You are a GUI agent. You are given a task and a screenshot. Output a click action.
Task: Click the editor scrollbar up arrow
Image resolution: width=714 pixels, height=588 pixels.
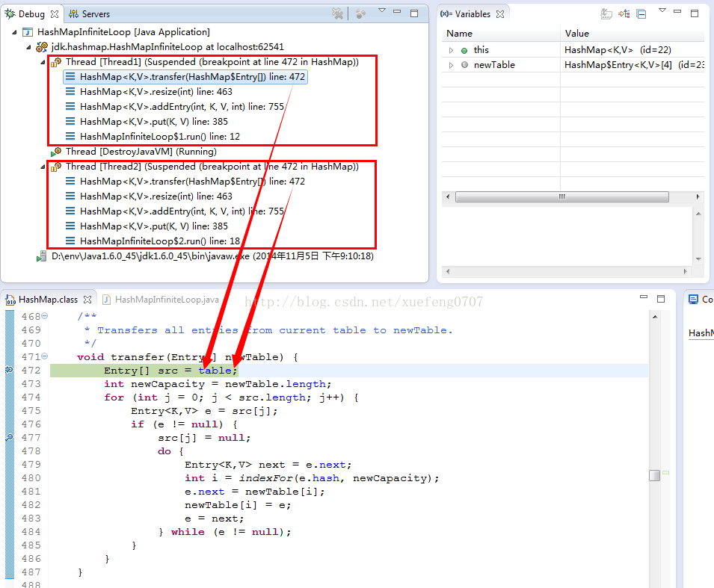[x=655, y=316]
